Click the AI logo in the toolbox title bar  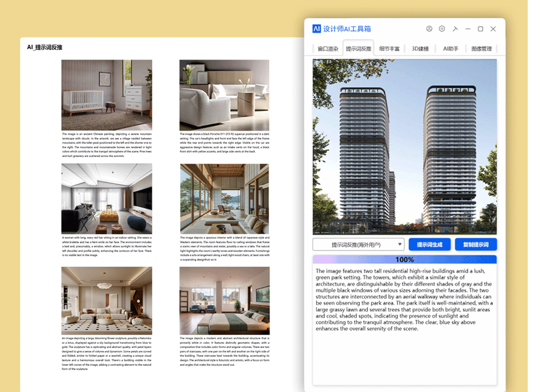click(316, 28)
